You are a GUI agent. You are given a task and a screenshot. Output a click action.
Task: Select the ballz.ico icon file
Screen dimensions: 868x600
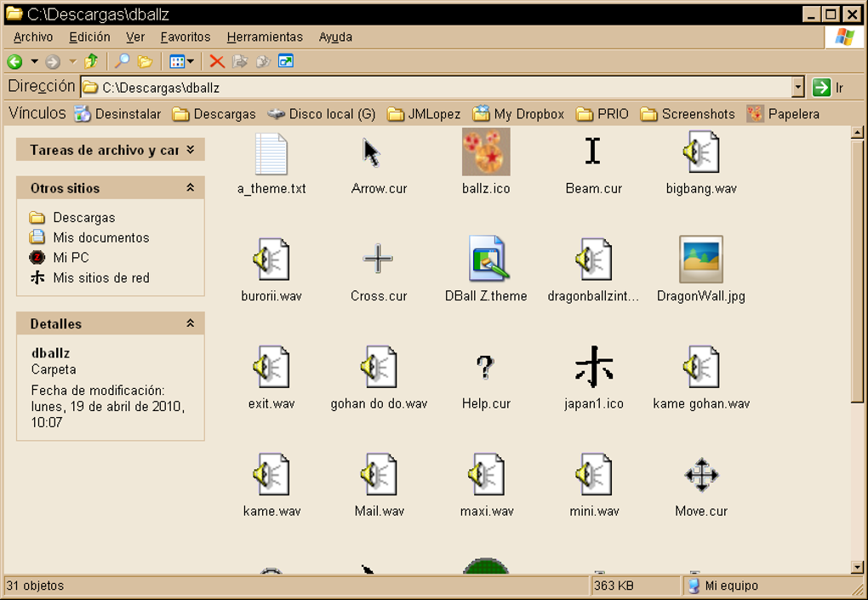coord(486,163)
